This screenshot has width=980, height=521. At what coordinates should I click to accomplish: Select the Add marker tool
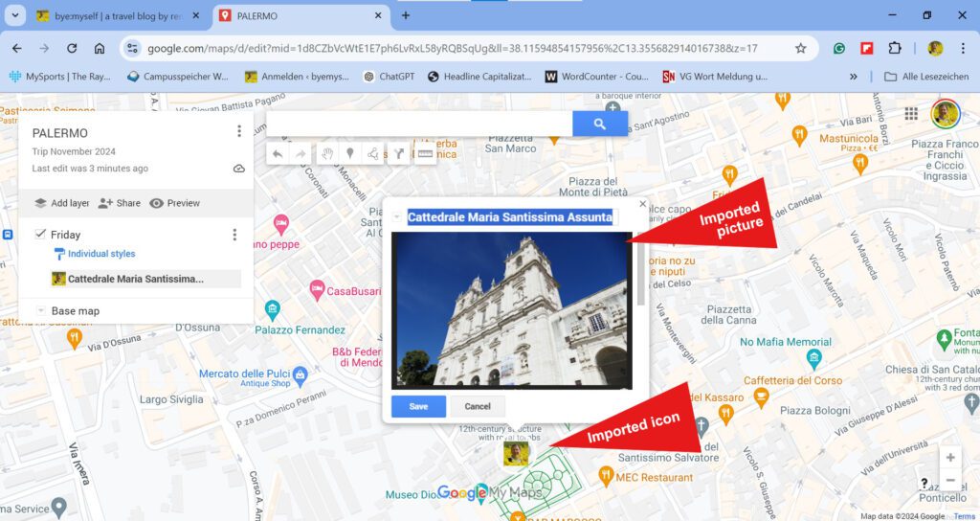pos(350,154)
